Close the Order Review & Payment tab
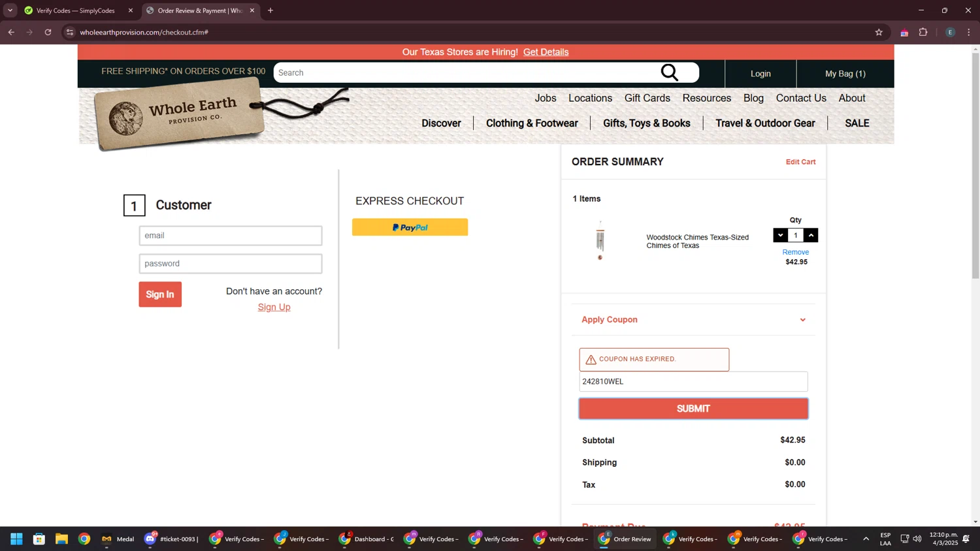The height and width of the screenshot is (551, 980). (252, 10)
